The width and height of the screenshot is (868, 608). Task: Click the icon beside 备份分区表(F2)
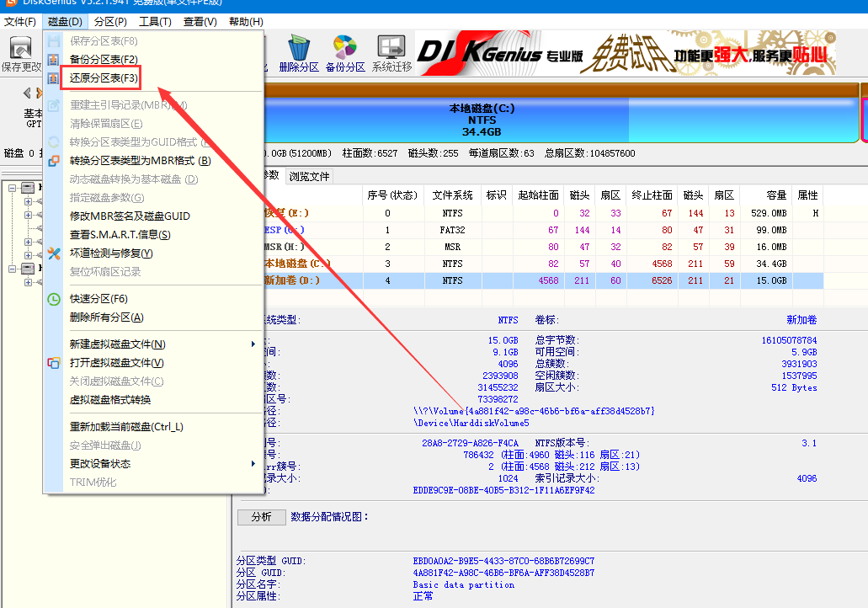(53, 59)
